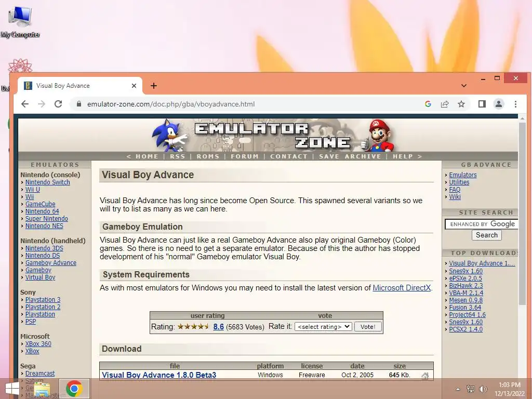532x399 pixels.
Task: Click the address bar URL
Action: pyautogui.click(x=170, y=104)
